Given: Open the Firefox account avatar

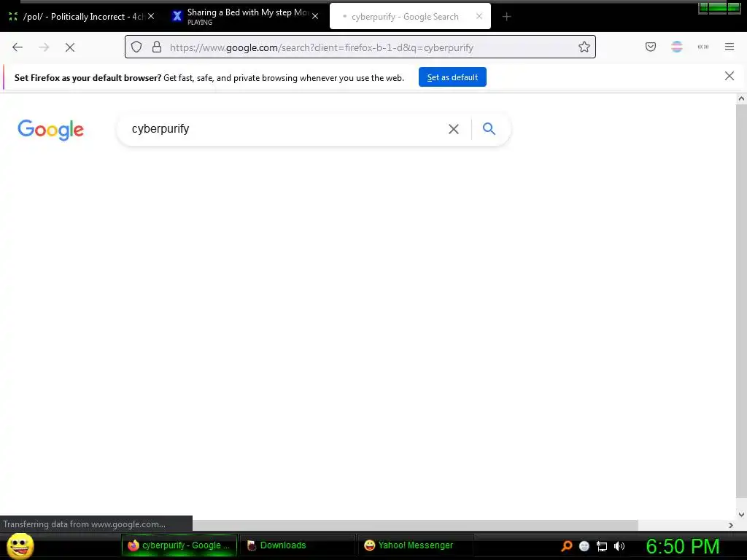Looking at the screenshot, I should (677, 47).
